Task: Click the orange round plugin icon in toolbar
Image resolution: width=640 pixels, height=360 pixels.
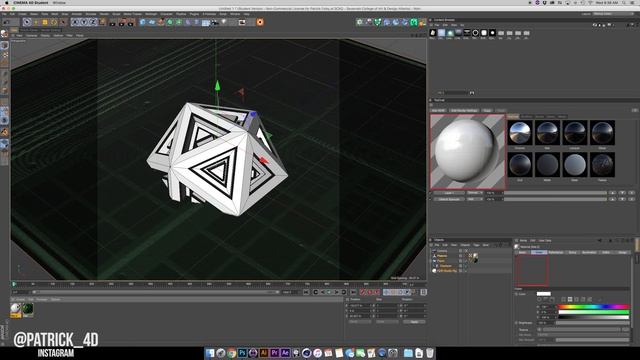Action: 260,22
